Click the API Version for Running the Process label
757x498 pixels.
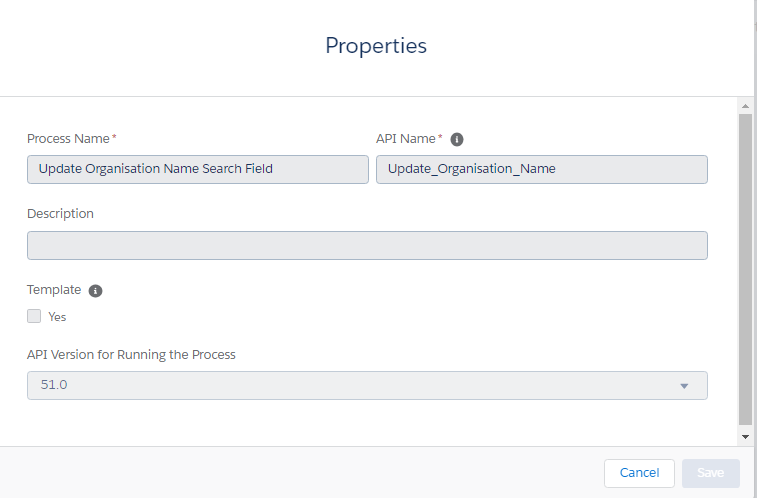[x=131, y=354]
